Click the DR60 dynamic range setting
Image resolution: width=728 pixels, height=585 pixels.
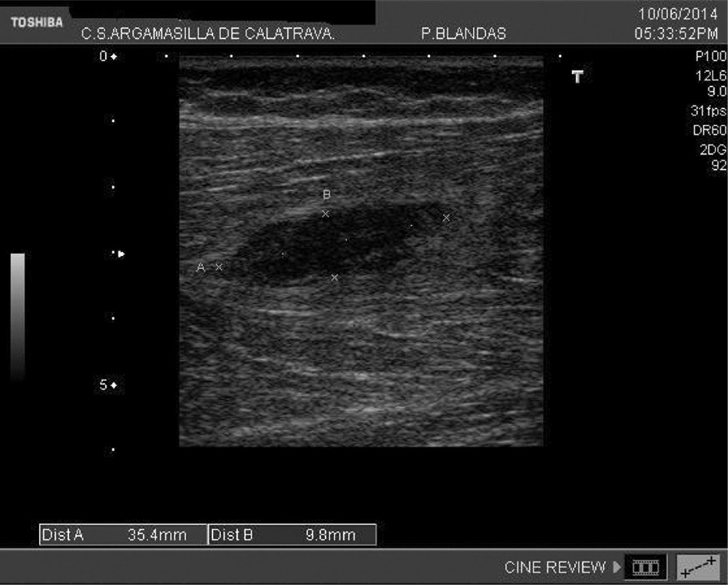(x=709, y=130)
